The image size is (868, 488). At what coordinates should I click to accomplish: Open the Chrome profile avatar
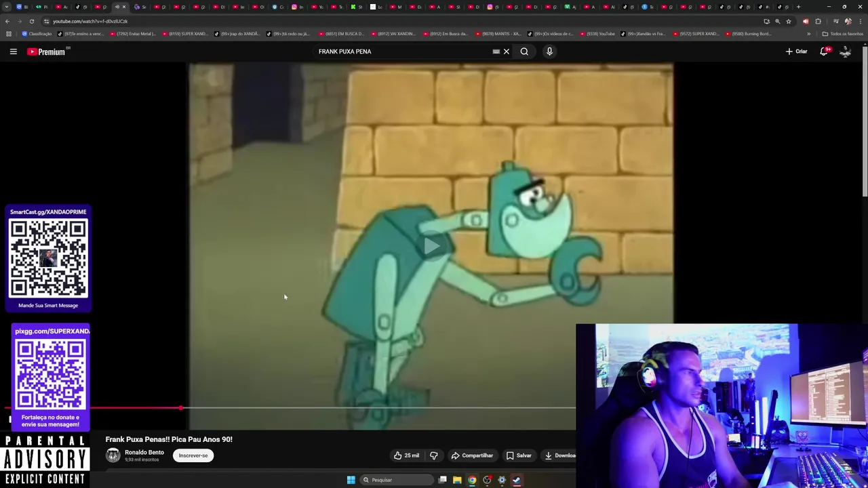coord(848,21)
